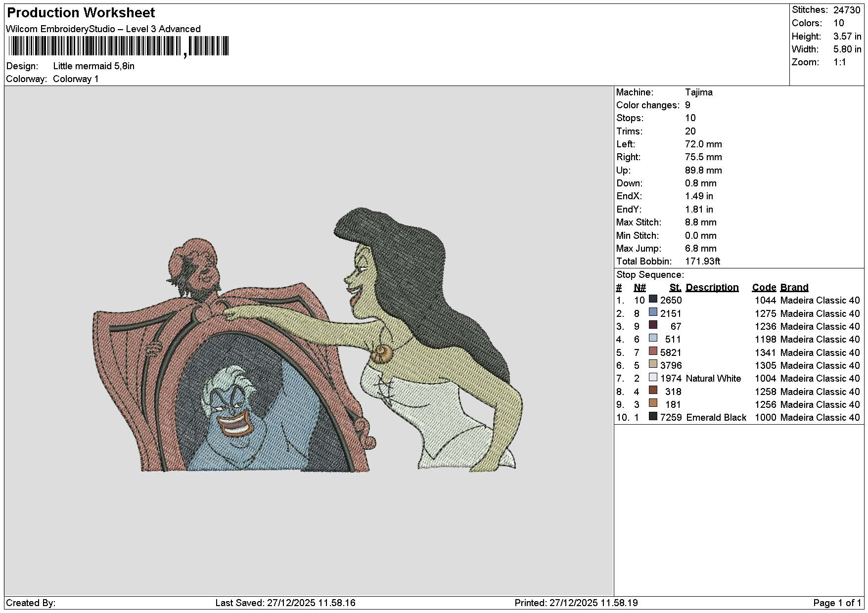
Task: Click the brown swatch with code 1258
Action: [x=653, y=391]
